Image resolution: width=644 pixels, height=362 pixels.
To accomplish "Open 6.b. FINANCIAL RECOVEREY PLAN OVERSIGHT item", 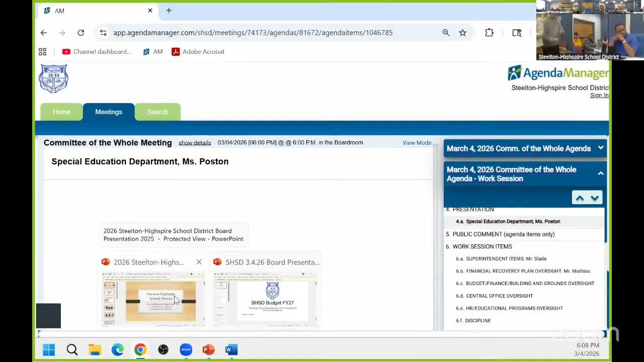I will [523, 271].
